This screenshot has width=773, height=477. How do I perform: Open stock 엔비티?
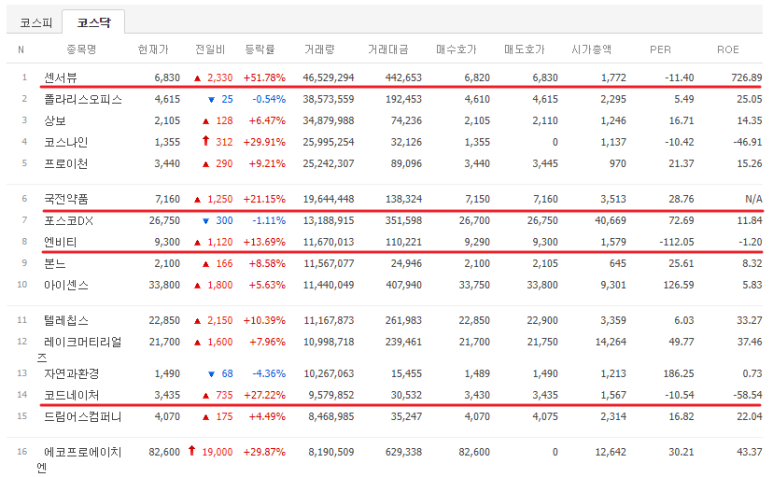pyautogui.click(x=60, y=242)
